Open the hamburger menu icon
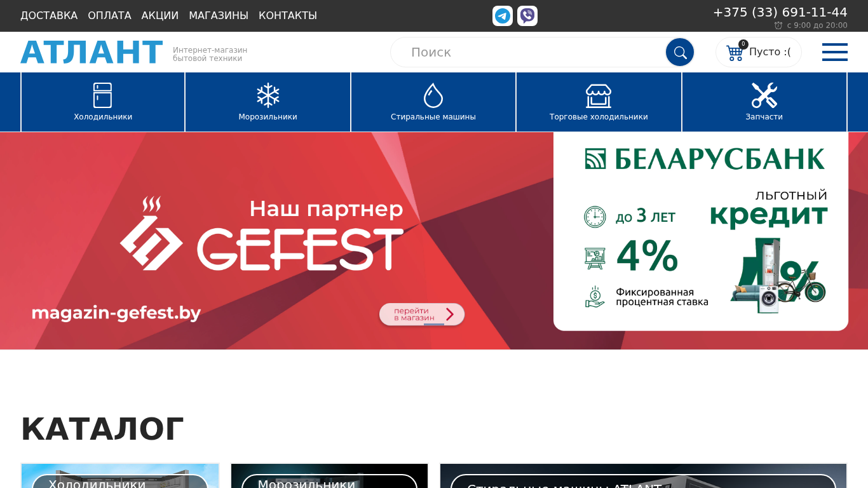Image resolution: width=868 pixels, height=488 pixels. click(x=835, y=52)
